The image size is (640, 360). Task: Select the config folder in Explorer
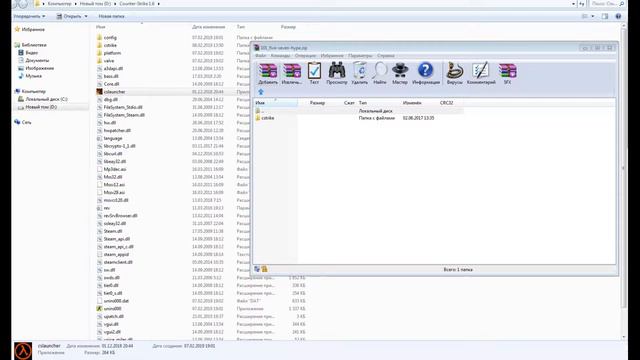[x=107, y=38]
